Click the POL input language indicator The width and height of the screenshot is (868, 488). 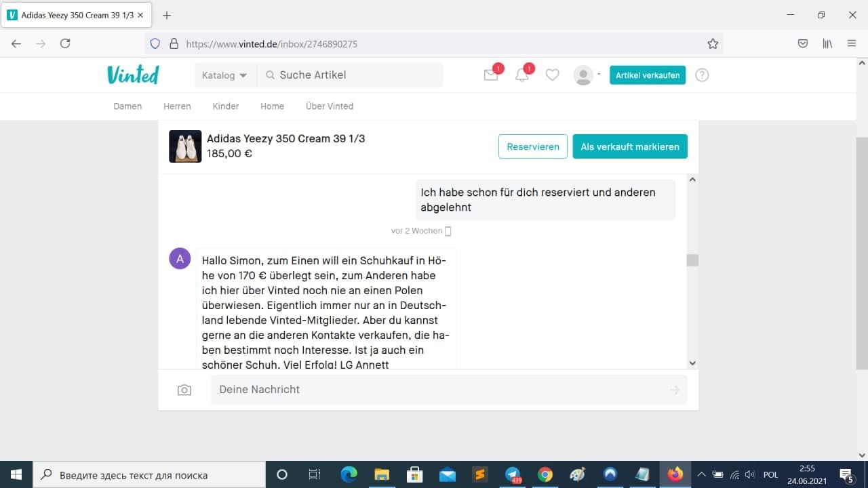click(770, 474)
